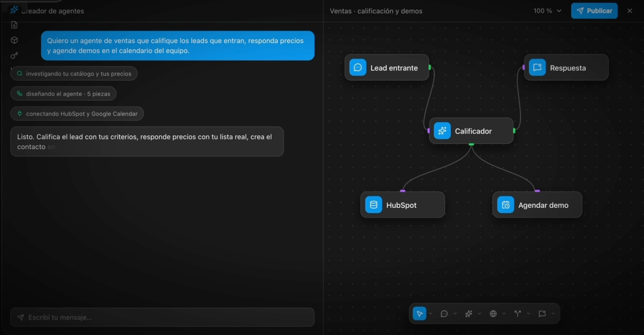
Task: Select the HubSpot node label
Action: pos(401,205)
